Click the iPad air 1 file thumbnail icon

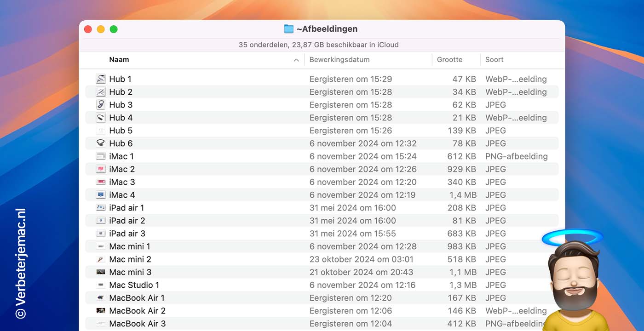[x=101, y=208]
